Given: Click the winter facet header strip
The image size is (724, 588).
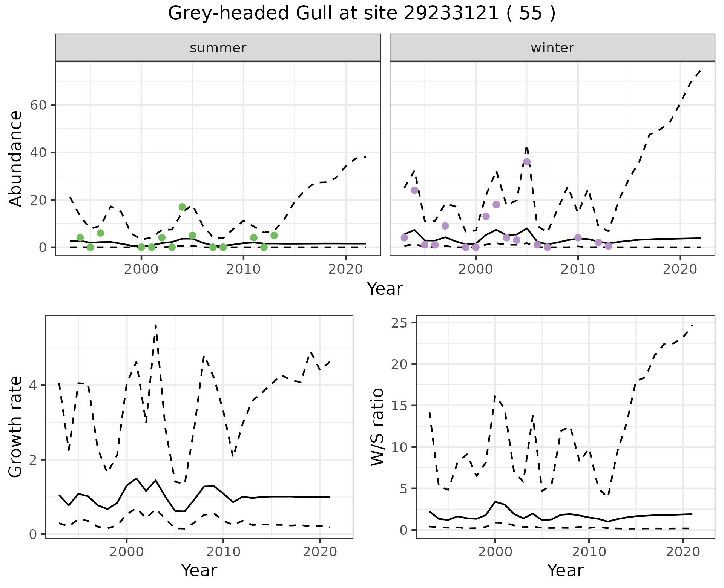Looking at the screenshot, I should tap(552, 48).
